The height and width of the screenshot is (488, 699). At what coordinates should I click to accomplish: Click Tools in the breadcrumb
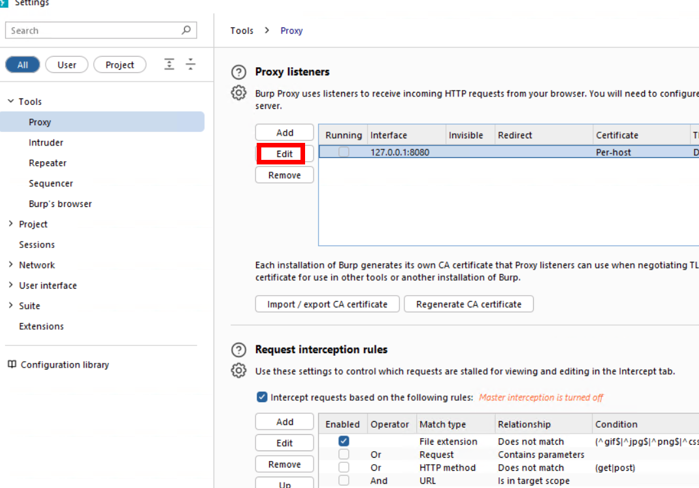pos(242,30)
